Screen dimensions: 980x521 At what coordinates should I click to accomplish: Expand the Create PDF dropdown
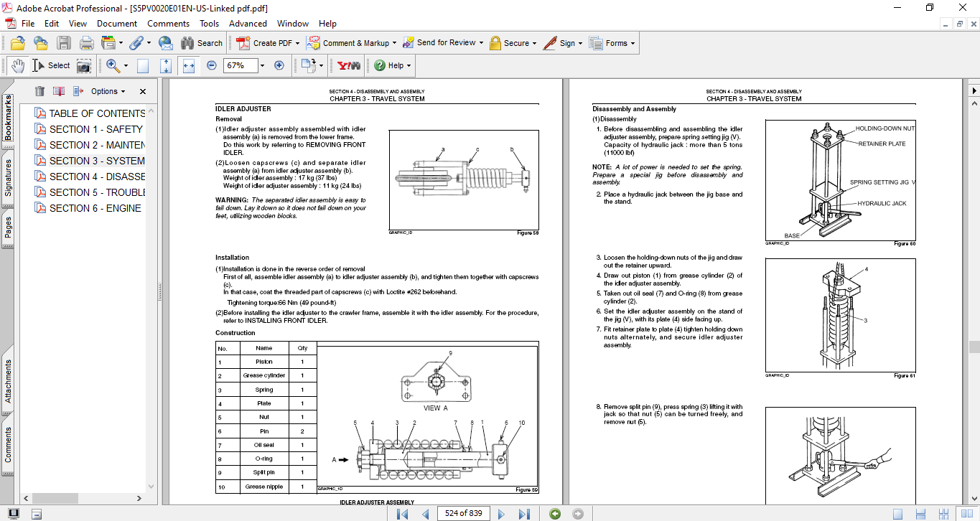298,43
